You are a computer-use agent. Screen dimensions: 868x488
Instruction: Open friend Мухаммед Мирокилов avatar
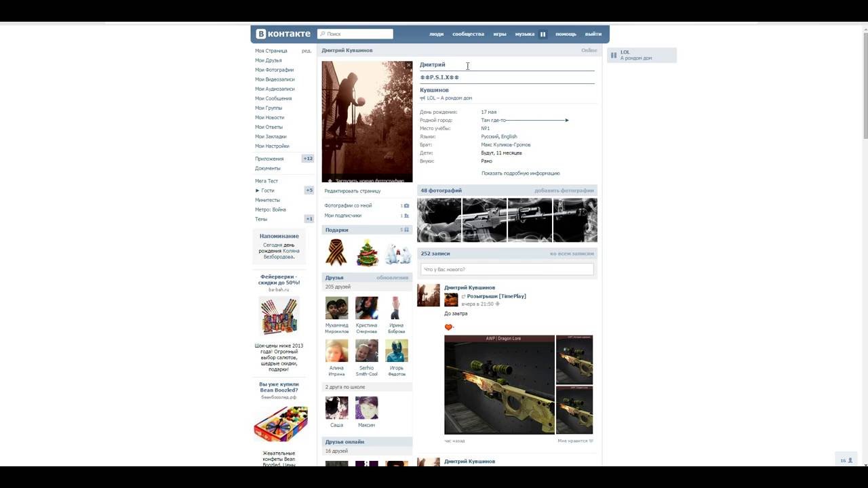336,308
